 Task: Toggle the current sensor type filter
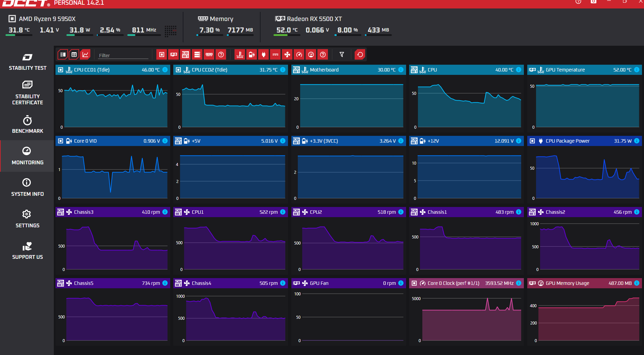275,55
